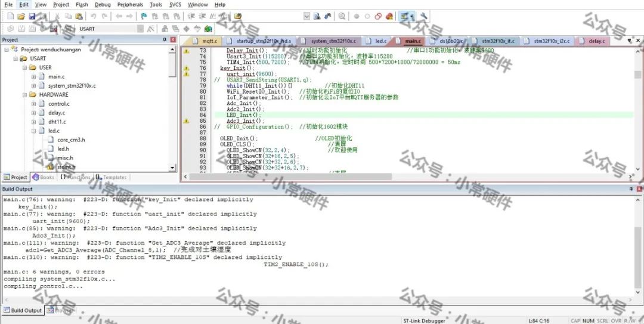Show the Books tab in Project panel
The image size is (644, 324).
[x=43, y=177]
